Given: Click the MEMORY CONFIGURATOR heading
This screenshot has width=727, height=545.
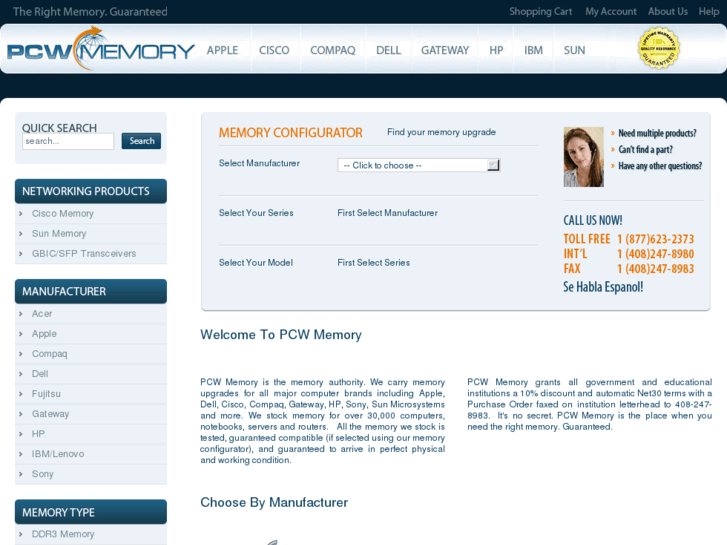Looking at the screenshot, I should coord(291,133).
